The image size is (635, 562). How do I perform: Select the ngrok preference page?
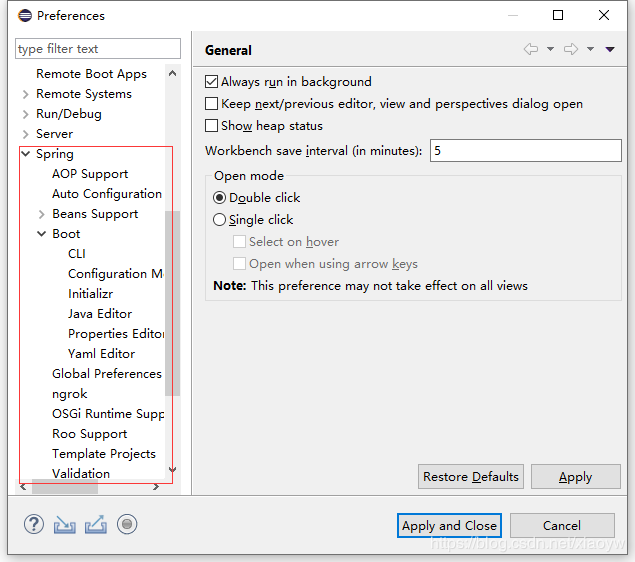point(70,394)
